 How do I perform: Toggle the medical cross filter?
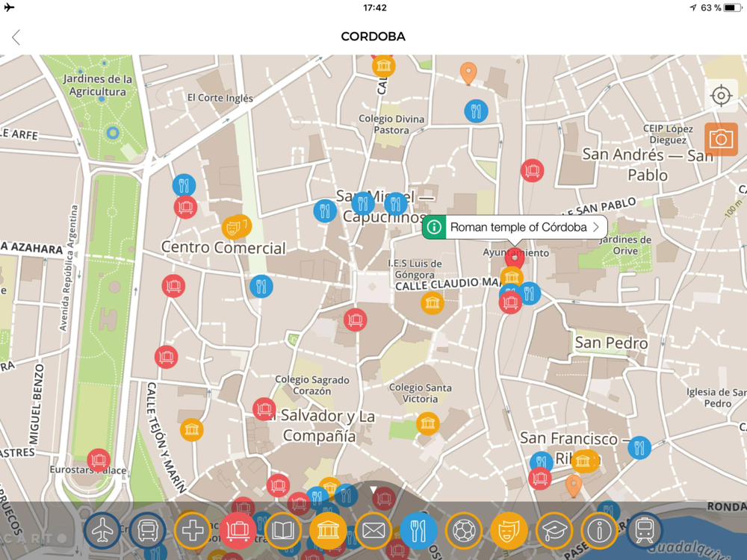tap(193, 530)
